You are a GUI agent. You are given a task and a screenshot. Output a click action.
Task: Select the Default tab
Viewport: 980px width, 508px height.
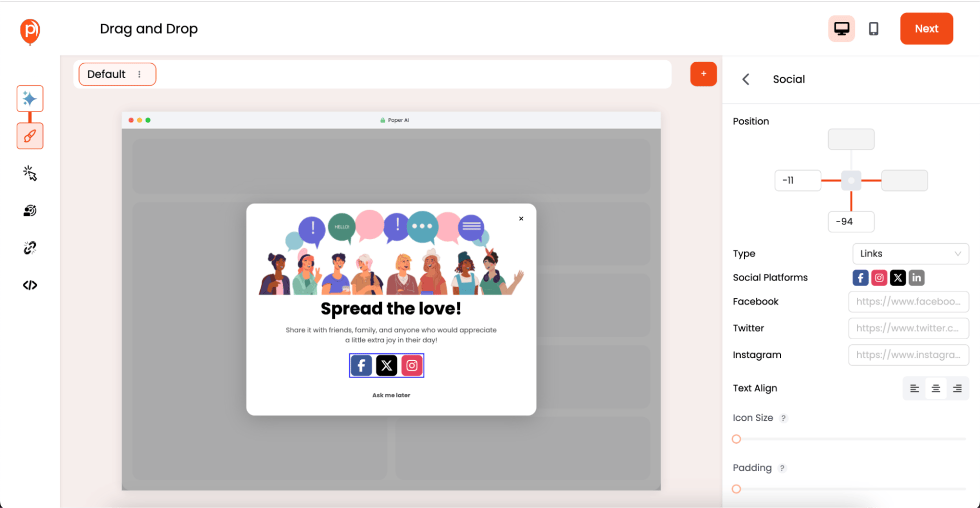(107, 74)
